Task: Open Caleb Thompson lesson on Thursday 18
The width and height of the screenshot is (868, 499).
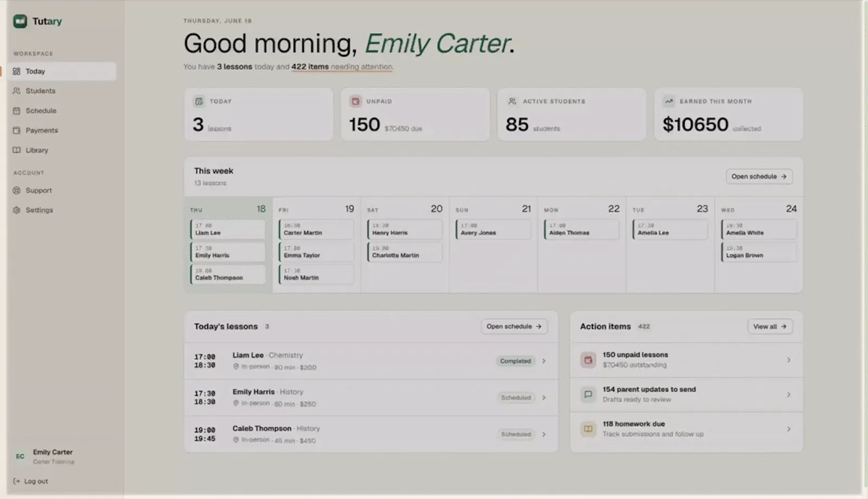Action: tap(228, 274)
